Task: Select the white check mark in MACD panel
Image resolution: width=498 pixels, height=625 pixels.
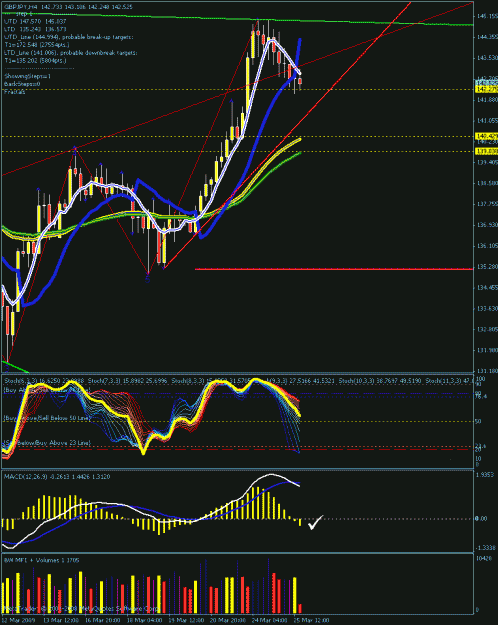Action: pyautogui.click(x=315, y=522)
